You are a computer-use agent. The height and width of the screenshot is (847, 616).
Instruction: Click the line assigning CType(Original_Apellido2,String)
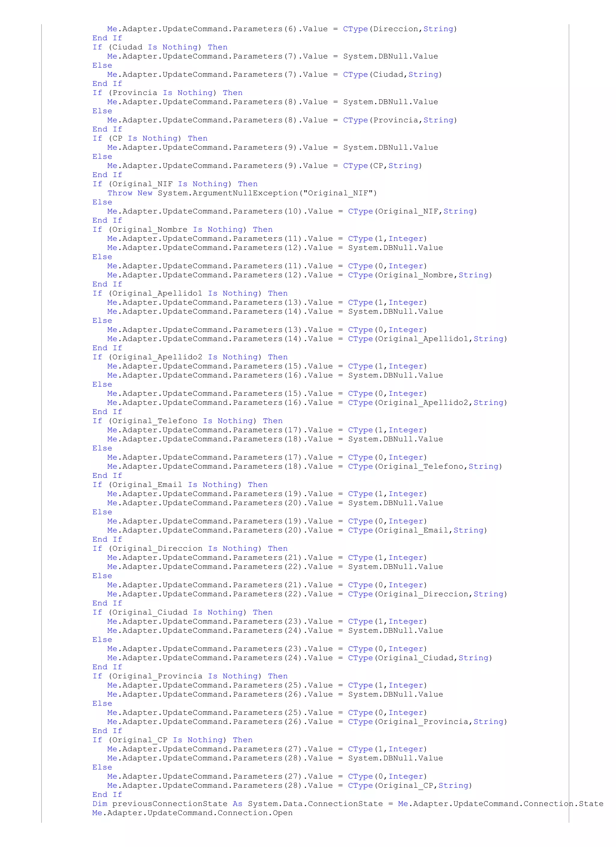click(307, 403)
